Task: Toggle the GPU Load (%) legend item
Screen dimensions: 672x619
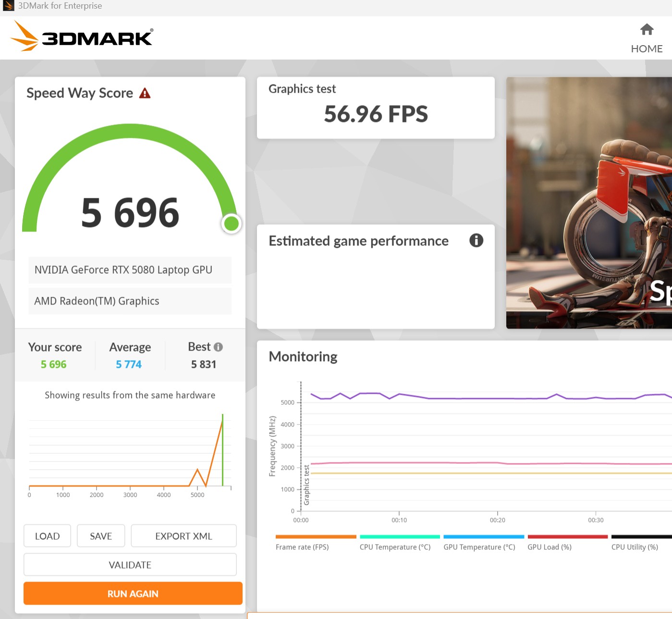Action: (550, 547)
